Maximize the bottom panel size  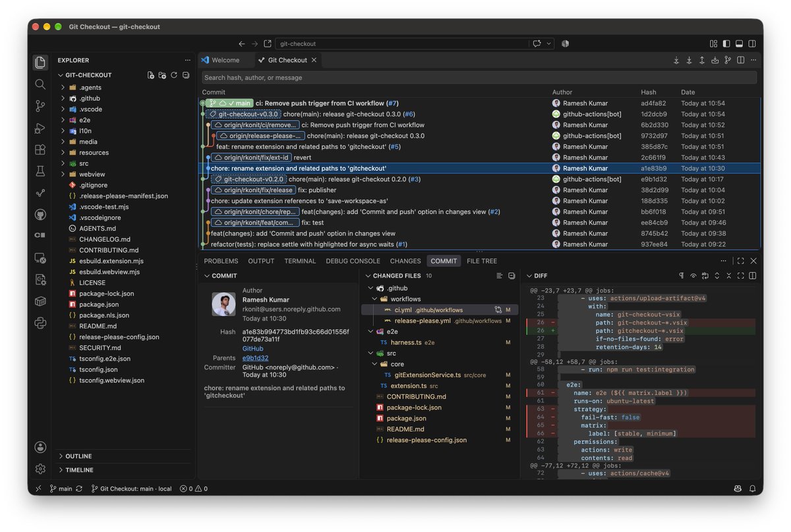pos(740,261)
